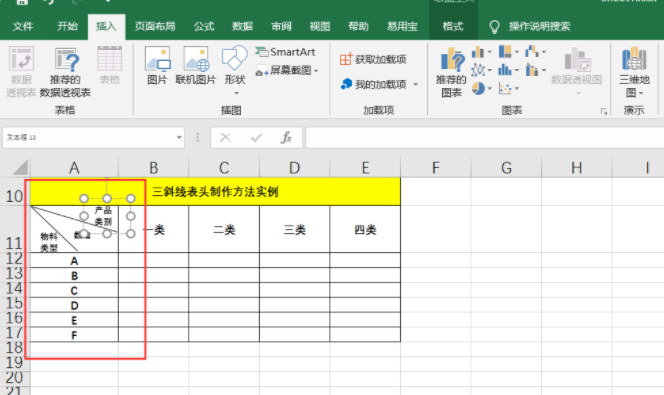Click the fx insert function icon
Image resolution: width=664 pixels, height=395 pixels.
[286, 137]
